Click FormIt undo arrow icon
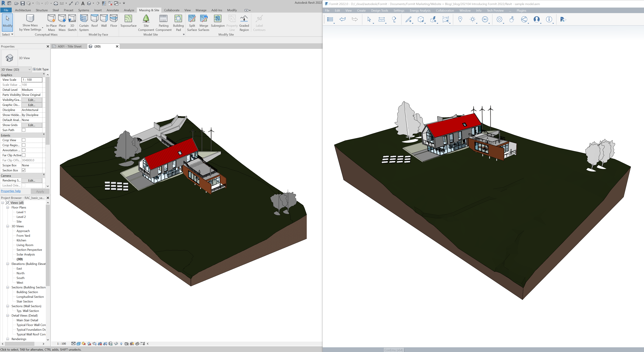Screen dimensions: 644x352 [x=342, y=19]
